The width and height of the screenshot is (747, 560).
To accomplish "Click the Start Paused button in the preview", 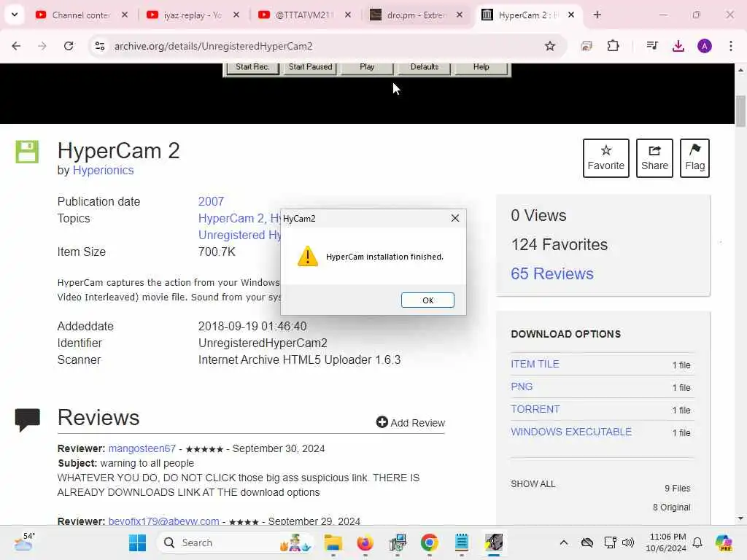I will 310,67.
